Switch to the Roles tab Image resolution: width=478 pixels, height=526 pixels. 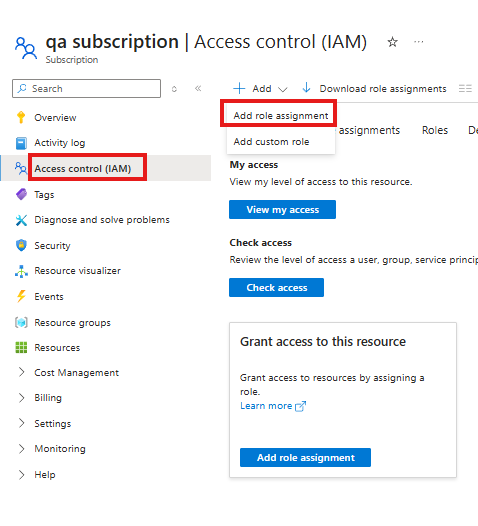tap(435, 130)
